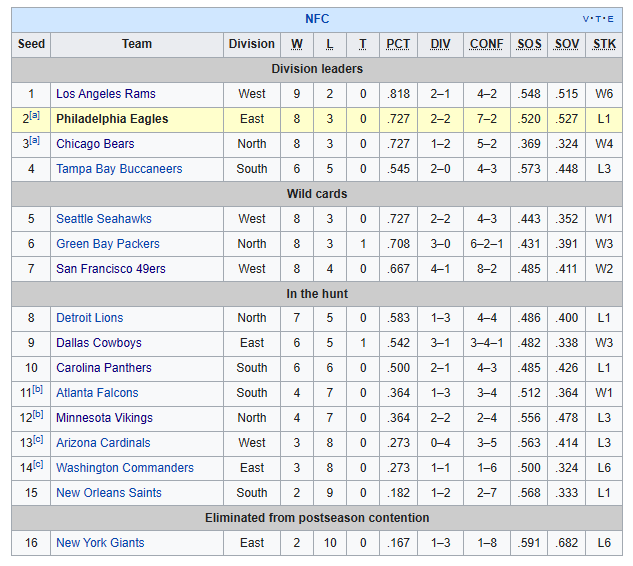Click the Packers 6–2–1 conference record

pyautogui.click(x=486, y=244)
